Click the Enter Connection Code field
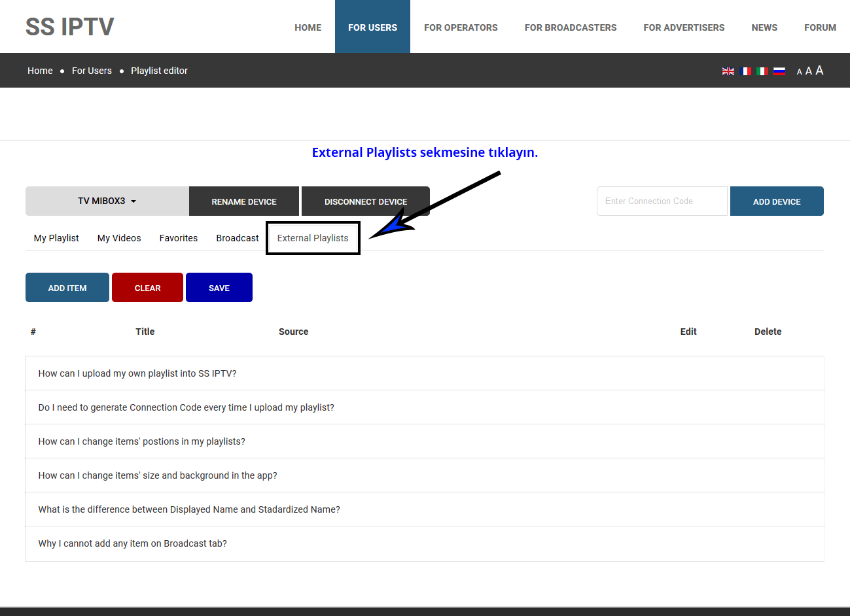This screenshot has height=616, width=850. (x=662, y=201)
